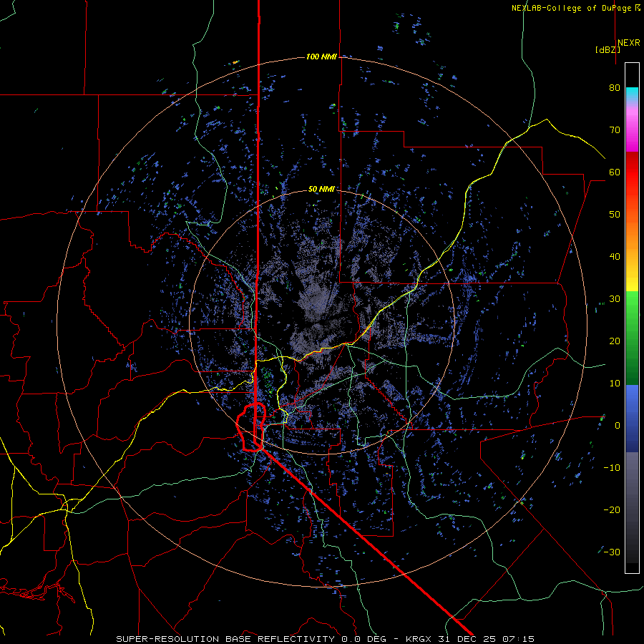Click the 50 NMI range ring label
This screenshot has width=644, height=644.
[321, 189]
